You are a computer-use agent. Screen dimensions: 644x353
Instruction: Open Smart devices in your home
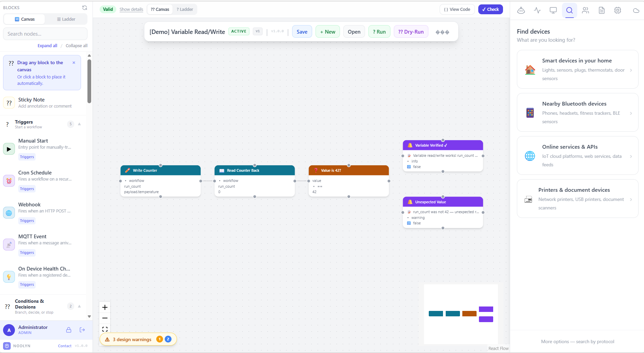point(578,69)
